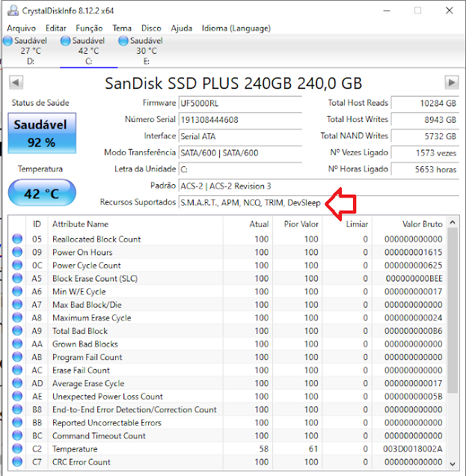Click power-on hours 5653 horas
Viewport: 466px width, 476px height.
coord(425,169)
